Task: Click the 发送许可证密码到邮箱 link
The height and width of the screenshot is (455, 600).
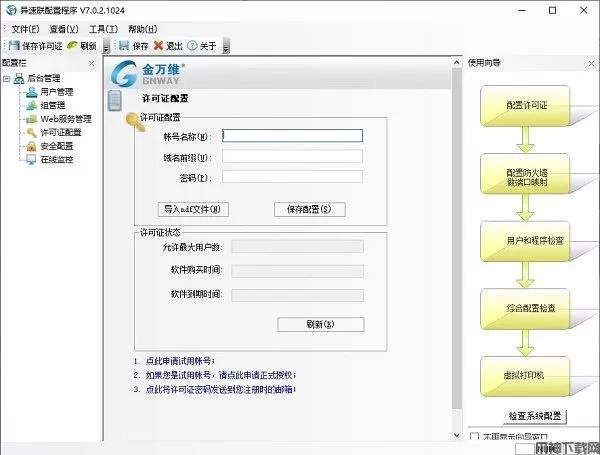Action: point(220,390)
